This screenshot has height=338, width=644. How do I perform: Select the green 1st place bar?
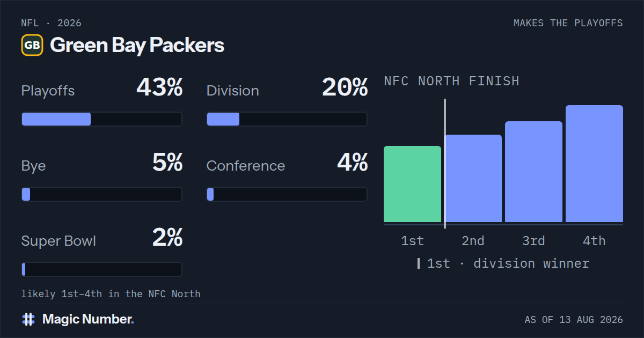[412, 184]
